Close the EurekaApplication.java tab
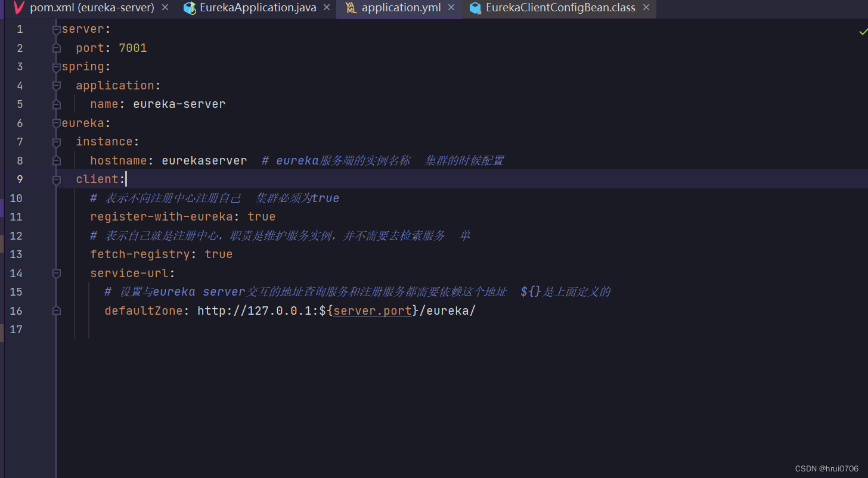The height and width of the screenshot is (478, 868). 326,8
